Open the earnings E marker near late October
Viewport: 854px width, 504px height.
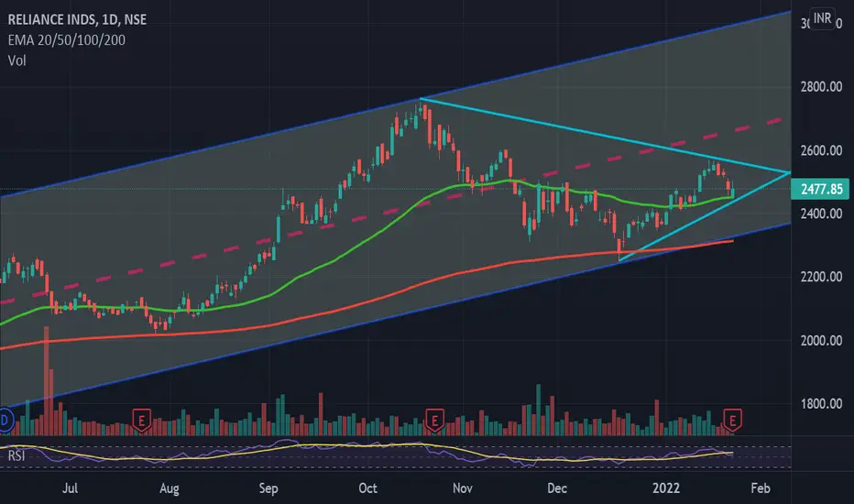434,421
